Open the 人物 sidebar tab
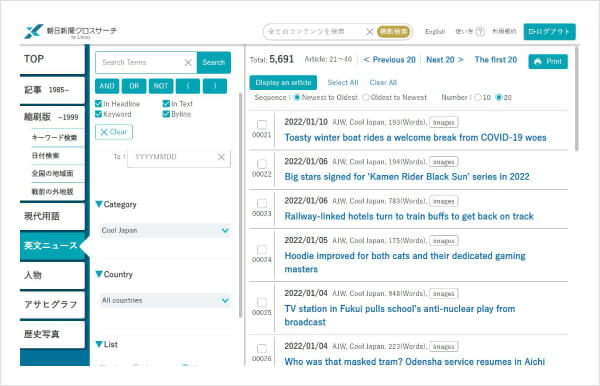Screen dimensions: 600x386 [52, 275]
